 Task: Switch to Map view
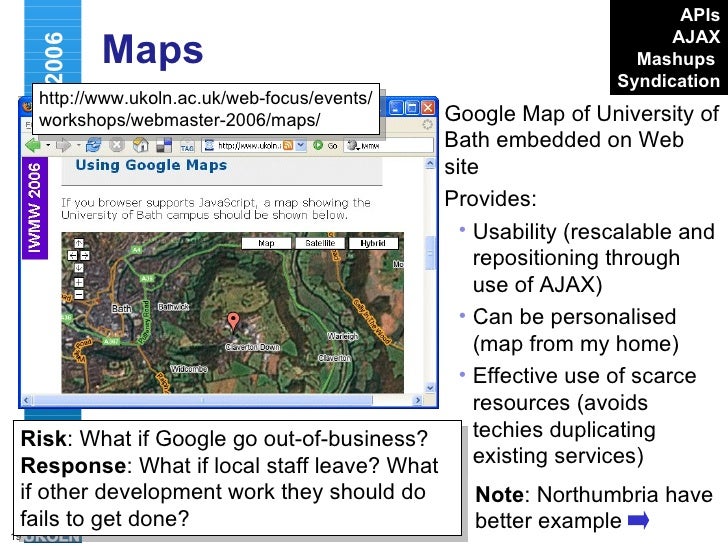(266, 243)
